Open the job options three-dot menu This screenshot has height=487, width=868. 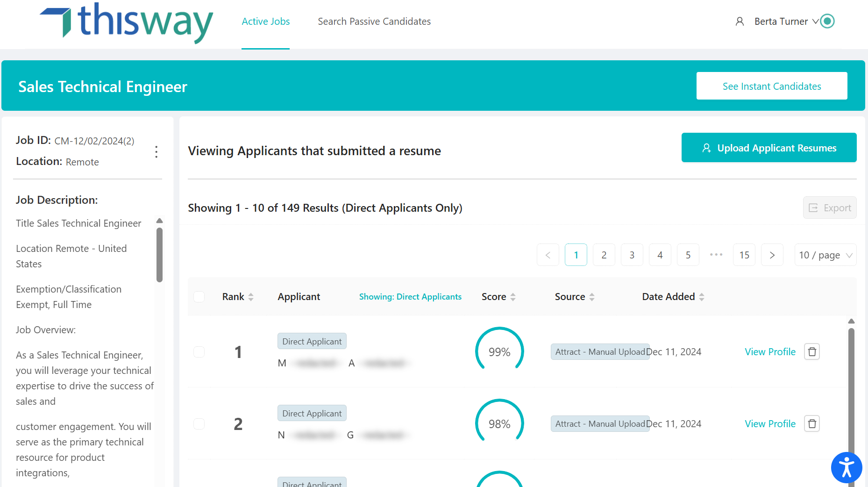click(x=157, y=152)
